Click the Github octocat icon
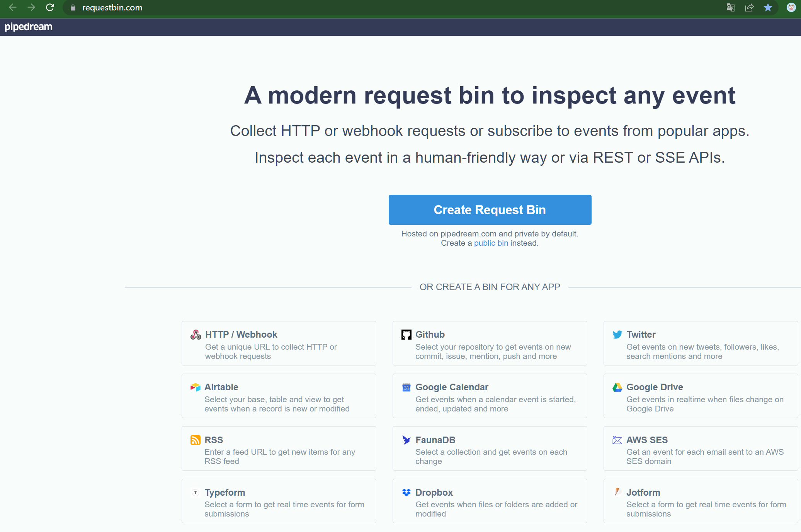Viewport: 801px width, 532px height. pos(406,335)
